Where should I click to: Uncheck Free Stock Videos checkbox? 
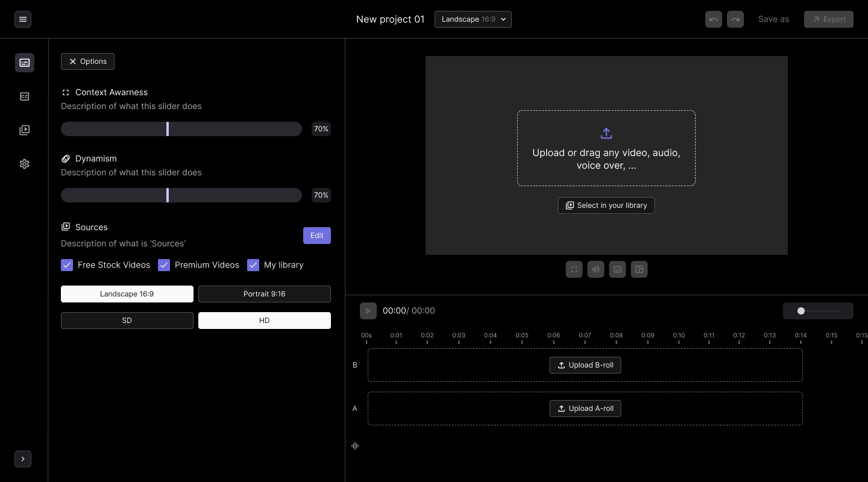coord(67,265)
